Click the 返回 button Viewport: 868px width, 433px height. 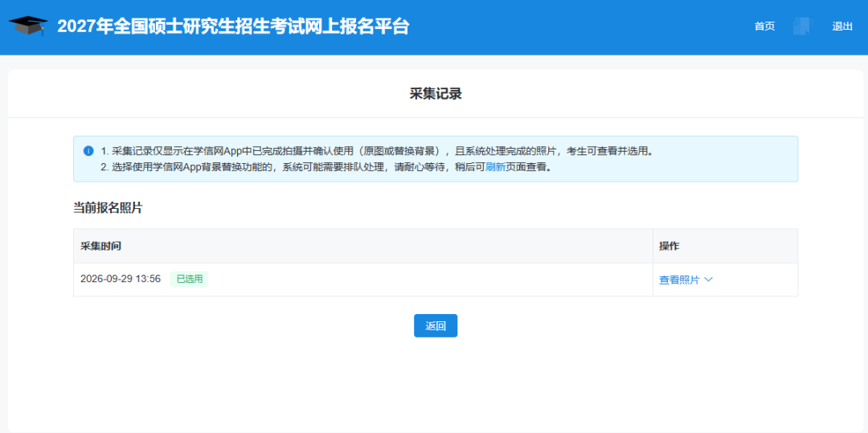click(436, 325)
